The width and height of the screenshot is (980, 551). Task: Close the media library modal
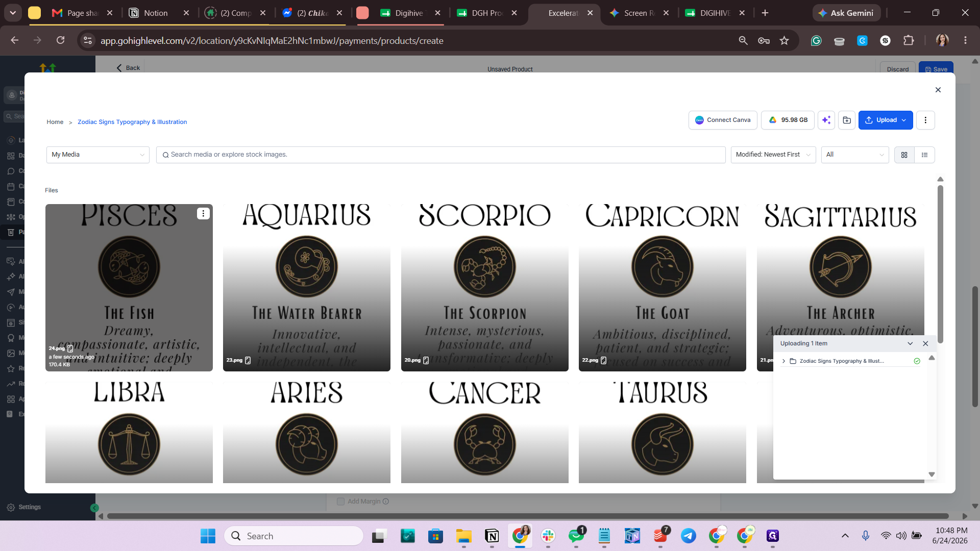(938, 90)
